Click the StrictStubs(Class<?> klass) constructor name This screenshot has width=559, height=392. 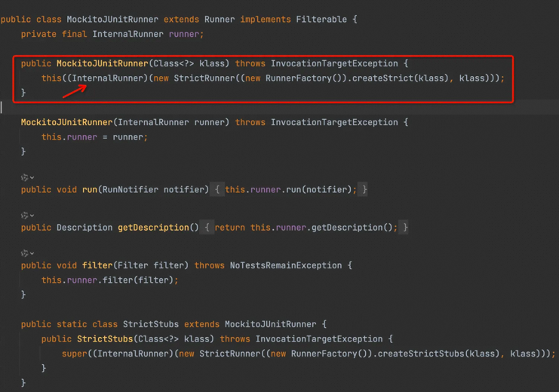[x=105, y=339]
